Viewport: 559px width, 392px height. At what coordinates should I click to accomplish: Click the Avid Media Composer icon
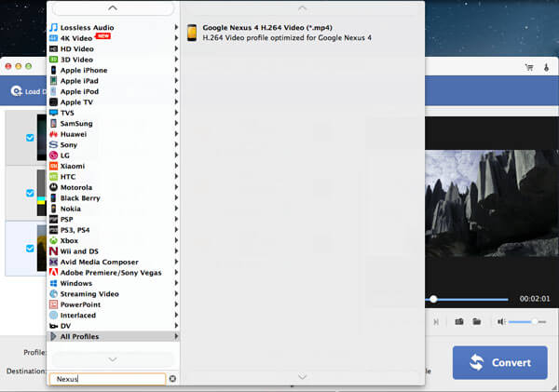pos(53,262)
